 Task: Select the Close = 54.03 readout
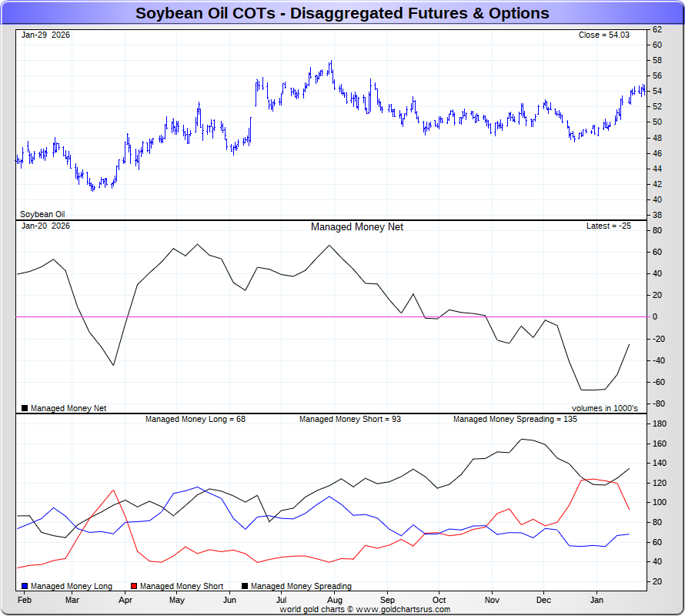click(x=604, y=35)
